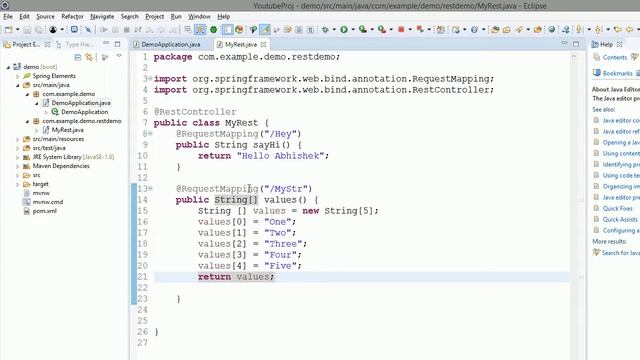This screenshot has width=640, height=360.
Task: Click the New wizard toolbar icon
Action: [x=8, y=29]
